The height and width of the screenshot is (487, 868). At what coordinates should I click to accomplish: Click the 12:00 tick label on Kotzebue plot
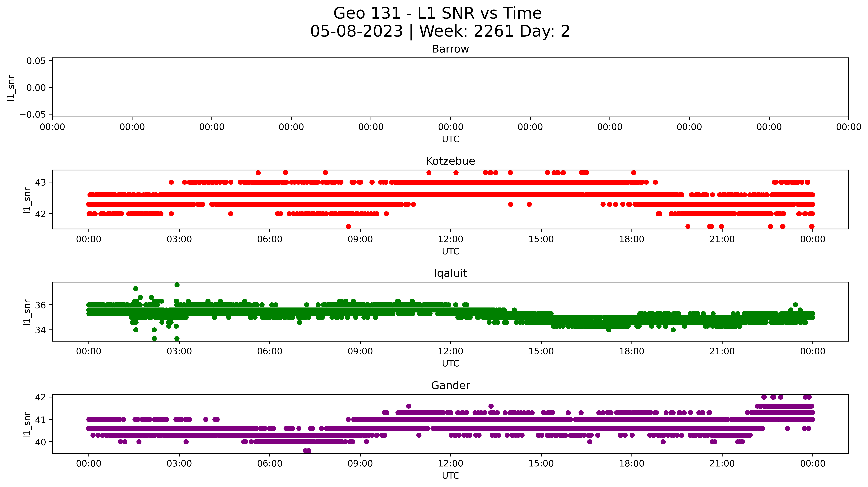click(451, 239)
